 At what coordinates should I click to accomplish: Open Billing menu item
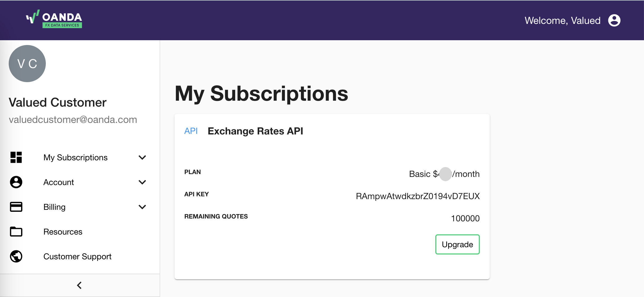80,207
